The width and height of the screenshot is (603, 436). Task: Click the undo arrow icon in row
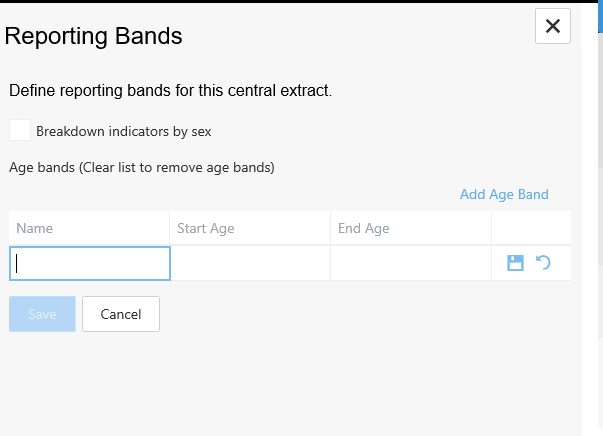pos(543,263)
